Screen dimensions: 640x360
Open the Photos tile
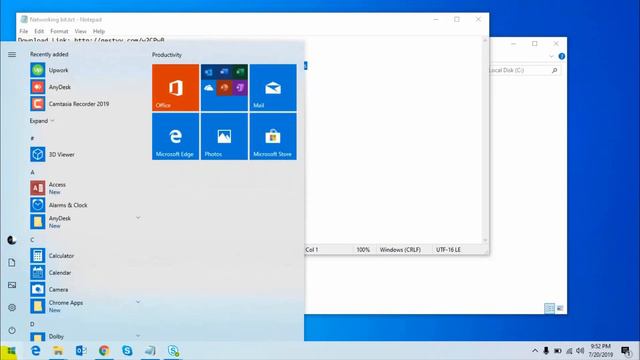point(224,136)
